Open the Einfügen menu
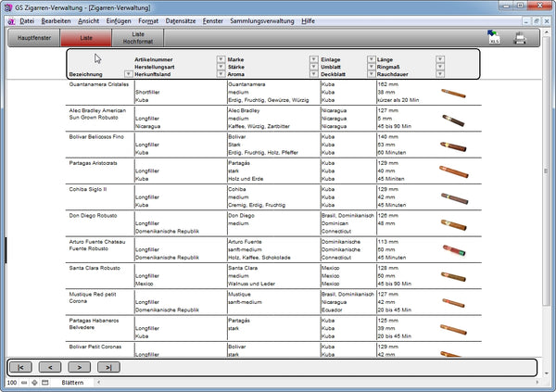This screenshot has width=556, height=392. click(x=119, y=21)
